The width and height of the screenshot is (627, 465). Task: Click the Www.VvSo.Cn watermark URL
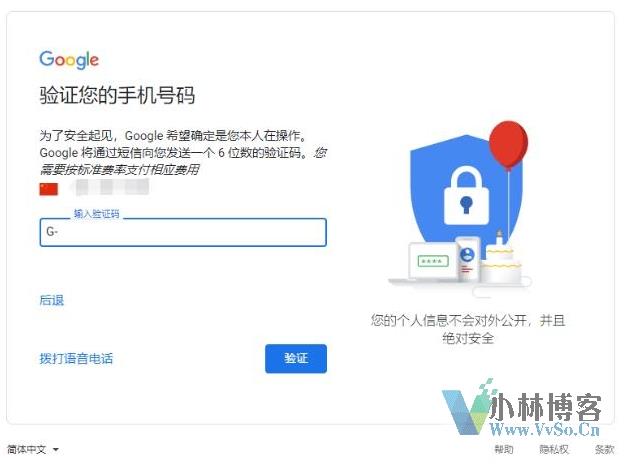[545, 430]
